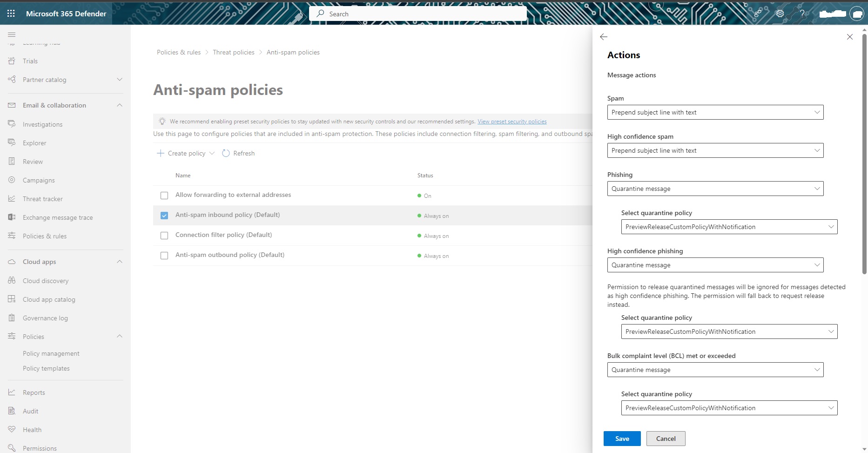
Task: Click the Email & collaboration envelope icon
Action: [x=12, y=105]
